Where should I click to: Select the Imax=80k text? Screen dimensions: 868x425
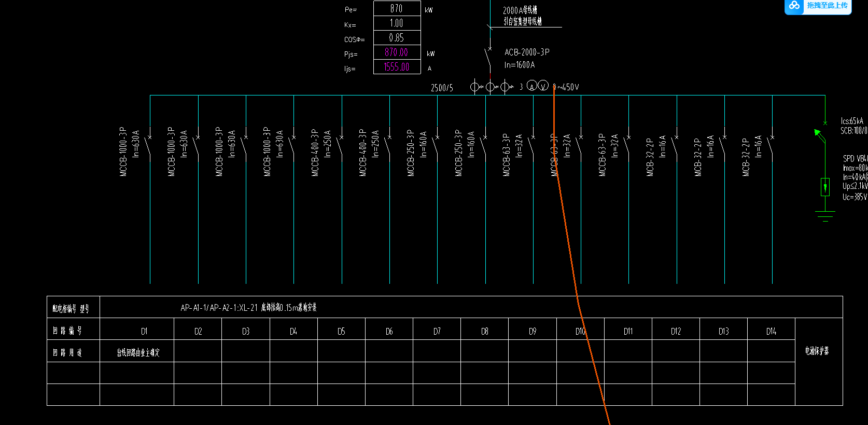[x=855, y=168]
